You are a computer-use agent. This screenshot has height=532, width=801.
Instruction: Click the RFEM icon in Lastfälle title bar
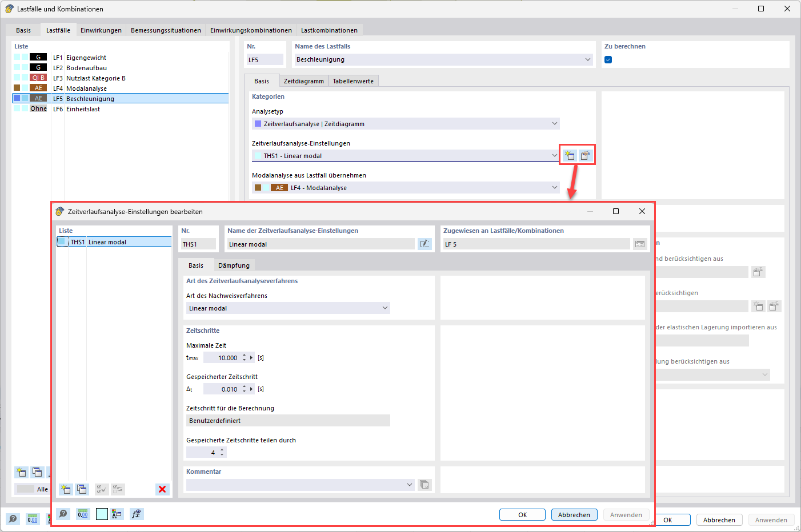[9, 9]
